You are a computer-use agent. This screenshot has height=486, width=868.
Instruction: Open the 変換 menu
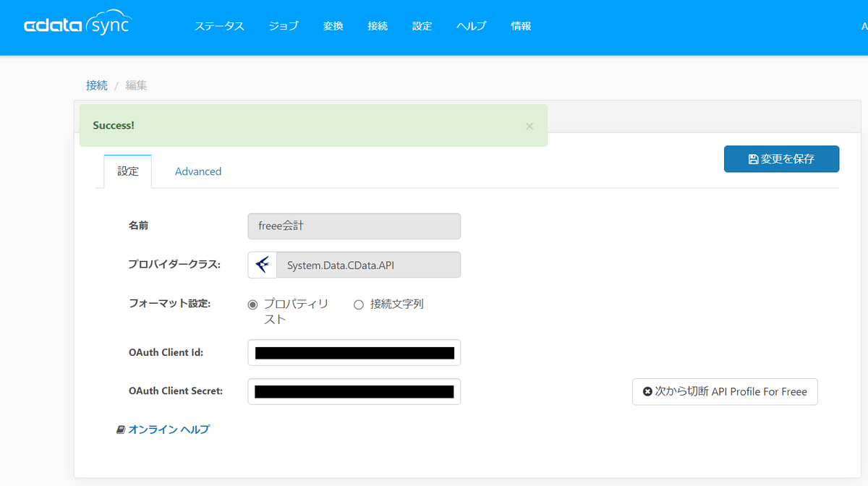tap(333, 26)
